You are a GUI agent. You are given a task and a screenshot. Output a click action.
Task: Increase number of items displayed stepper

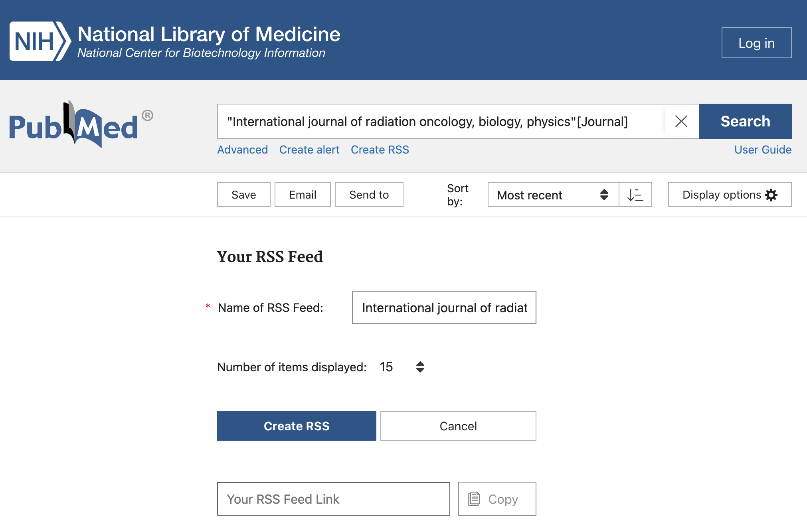tap(420, 363)
